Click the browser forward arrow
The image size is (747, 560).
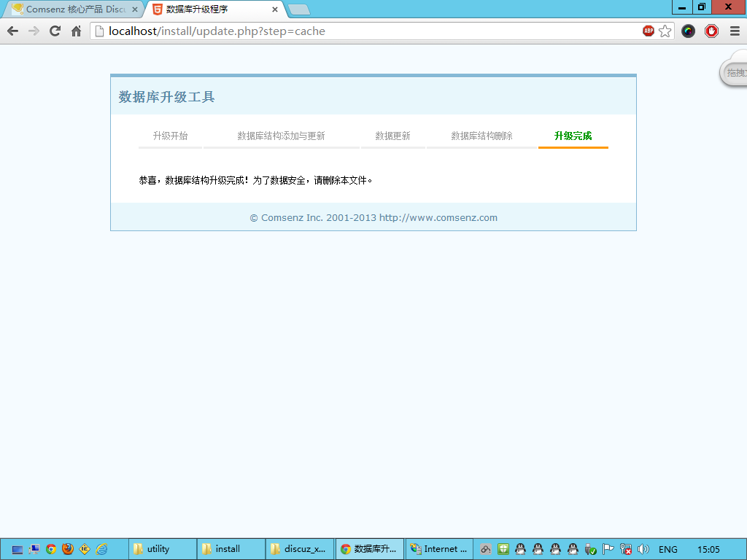coord(34,31)
